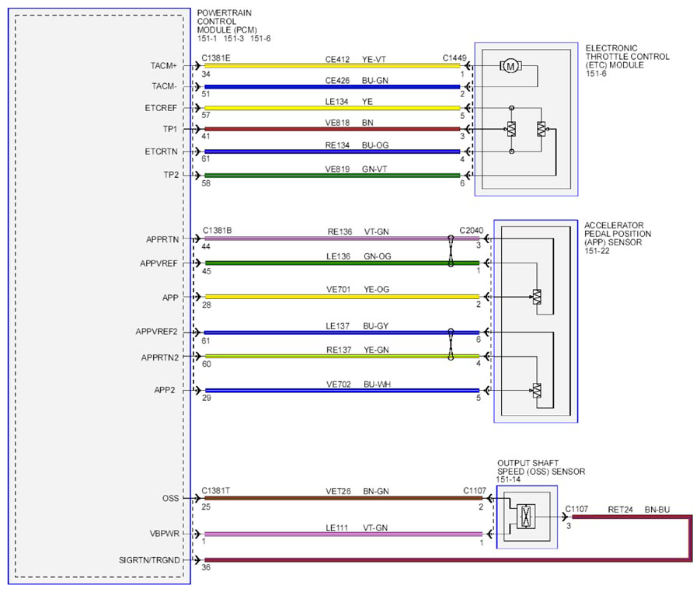The image size is (700, 592).
Task: Click the left throttle position resistor symbol
Action: pyautogui.click(x=512, y=129)
